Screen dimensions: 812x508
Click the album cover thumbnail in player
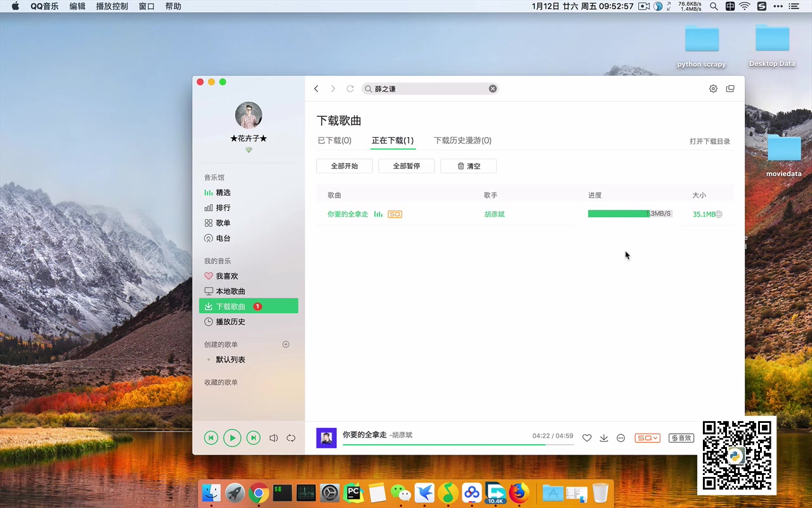point(327,438)
